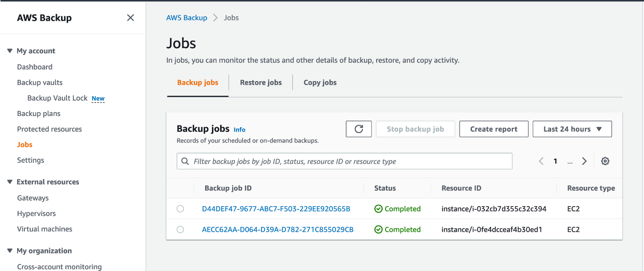Sort by Resource type column header

591,188
